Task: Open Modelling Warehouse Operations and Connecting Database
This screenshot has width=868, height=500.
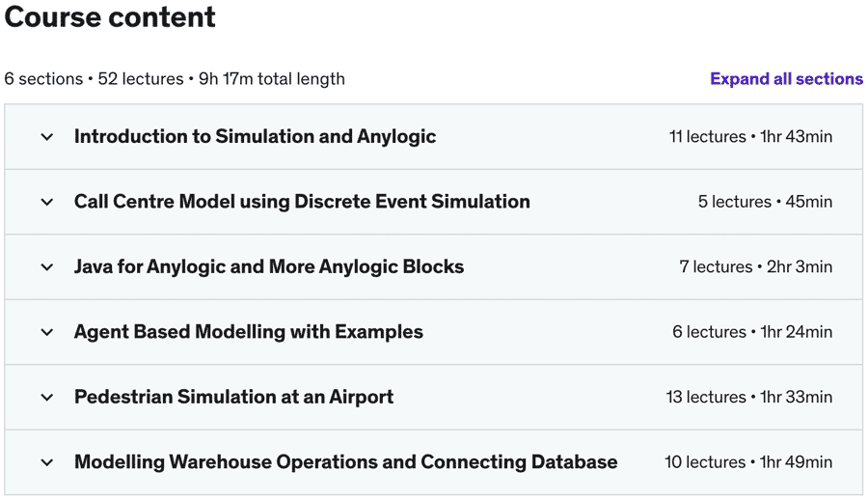Action: pyautogui.click(x=345, y=462)
